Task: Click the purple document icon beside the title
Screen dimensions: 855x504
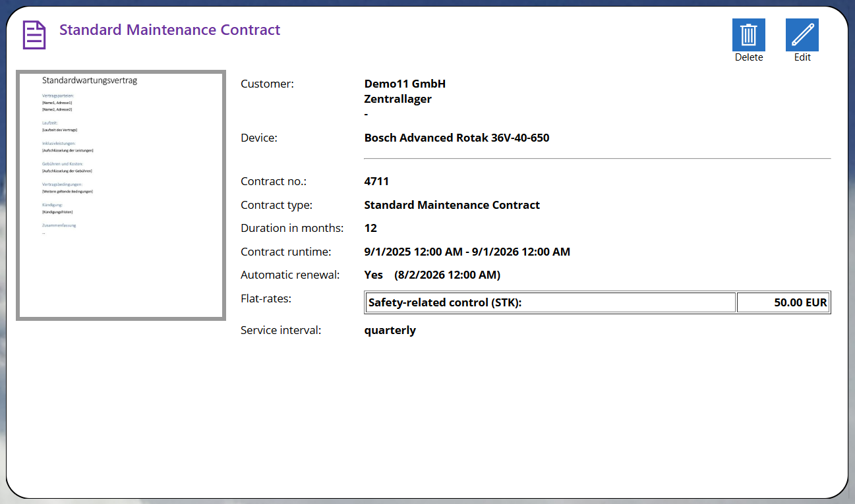Action: (x=34, y=34)
